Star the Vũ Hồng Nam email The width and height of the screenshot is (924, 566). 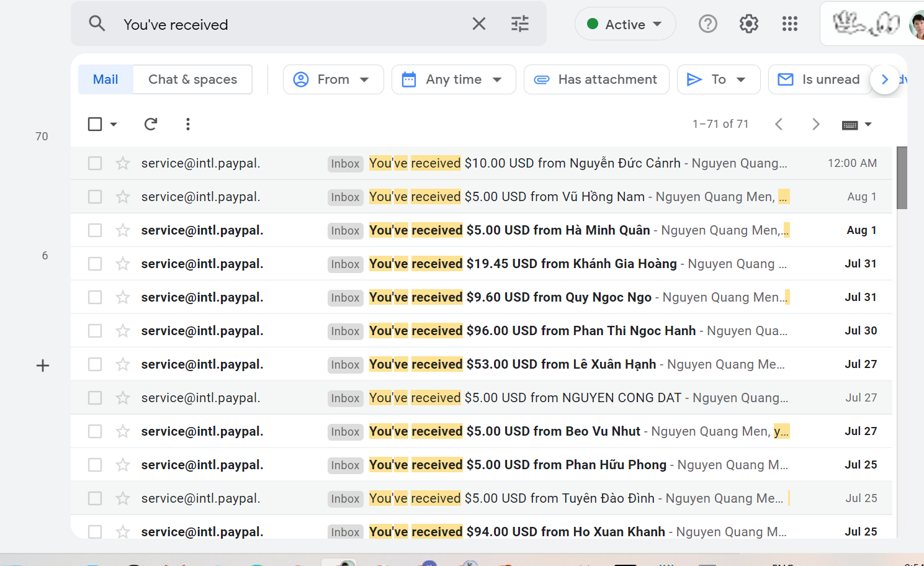tap(123, 197)
